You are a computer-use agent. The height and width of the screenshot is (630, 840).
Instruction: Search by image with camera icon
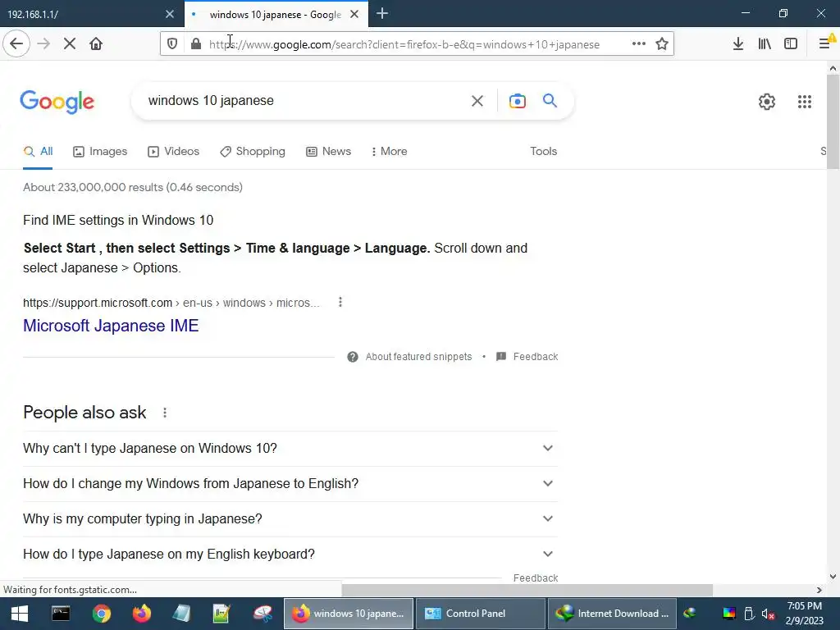[x=517, y=101]
